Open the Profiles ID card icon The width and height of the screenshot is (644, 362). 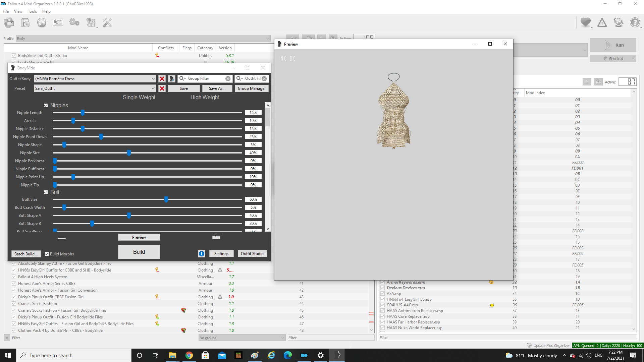click(x=58, y=23)
